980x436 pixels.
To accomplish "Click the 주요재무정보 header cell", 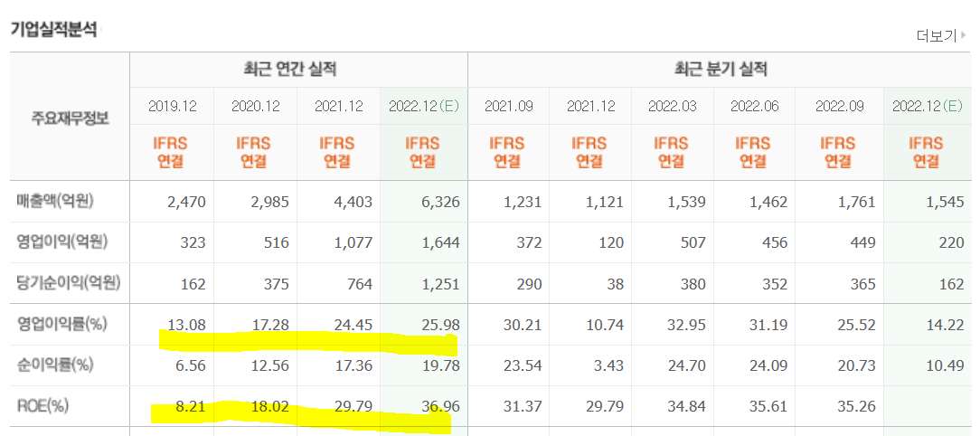I will [70, 117].
